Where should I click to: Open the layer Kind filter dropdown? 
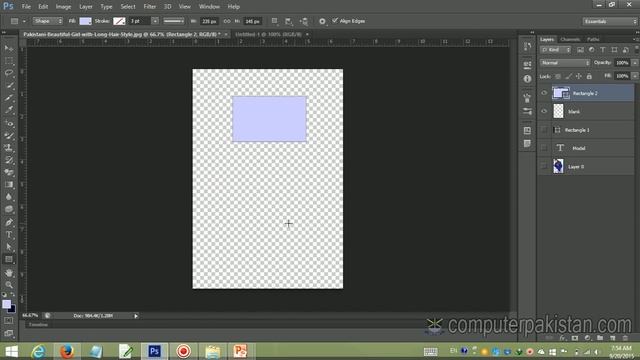click(556, 50)
